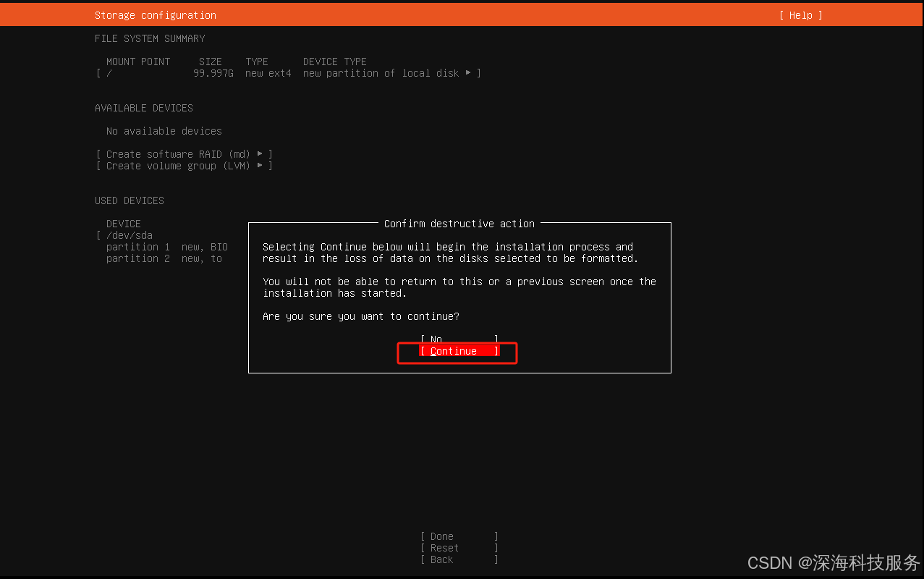Select the partition 2 row
This screenshot has height=579, width=924.
pyautogui.click(x=164, y=258)
